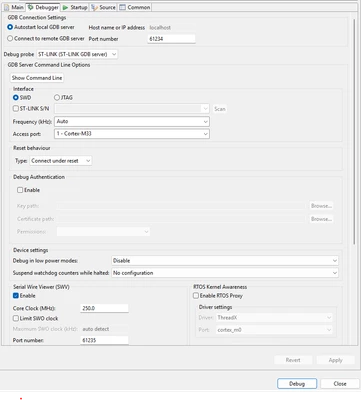361x400 pixels.
Task: Click the vertical scrollbar of the settings panel
Action: pos(354,132)
